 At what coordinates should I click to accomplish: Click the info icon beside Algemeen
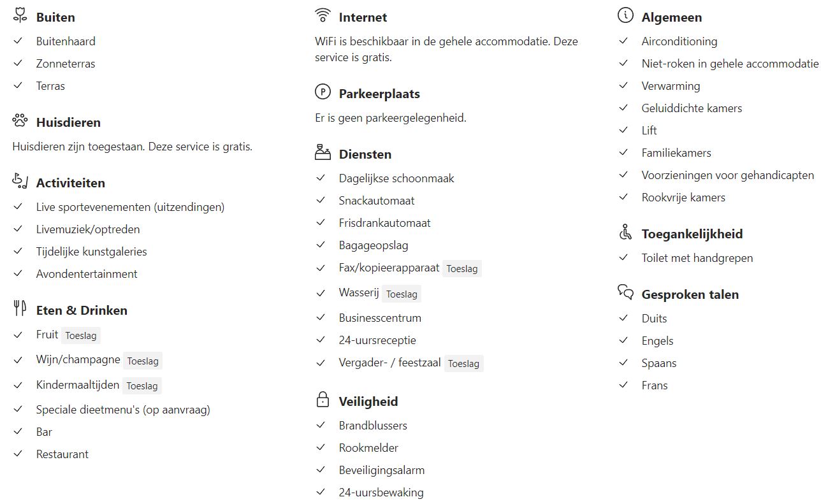(625, 15)
